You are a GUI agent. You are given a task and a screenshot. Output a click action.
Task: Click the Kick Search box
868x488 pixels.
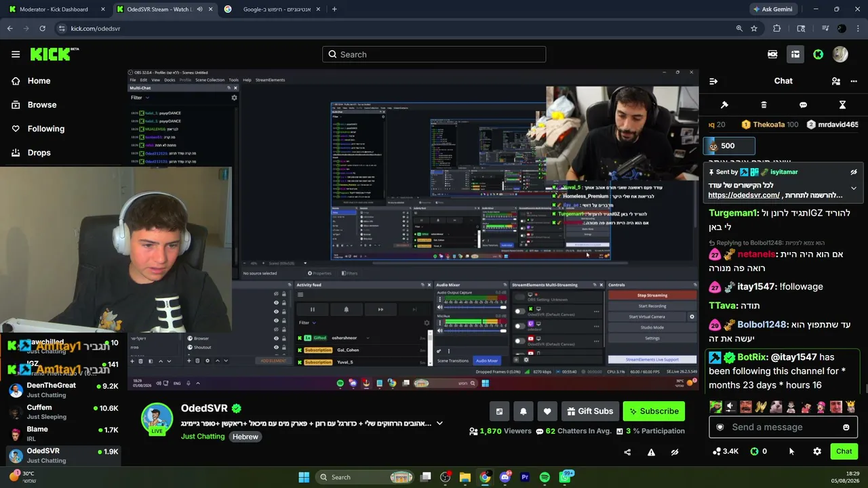434,54
